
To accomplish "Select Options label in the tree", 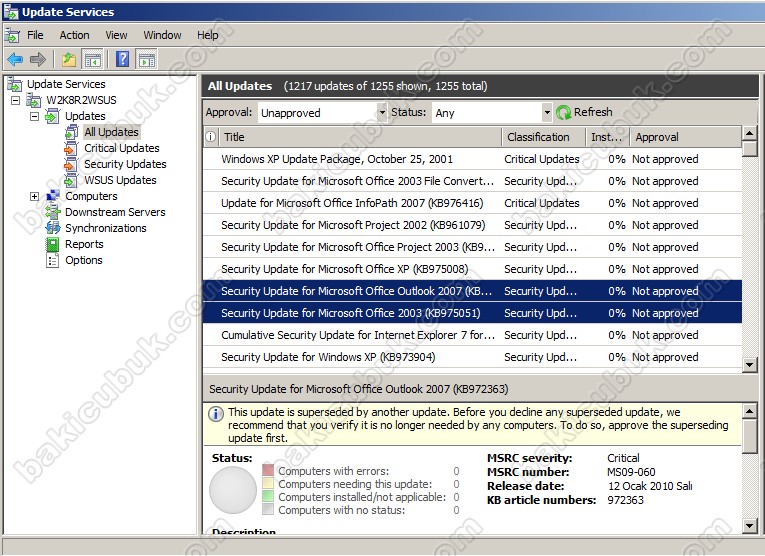I will (83, 260).
